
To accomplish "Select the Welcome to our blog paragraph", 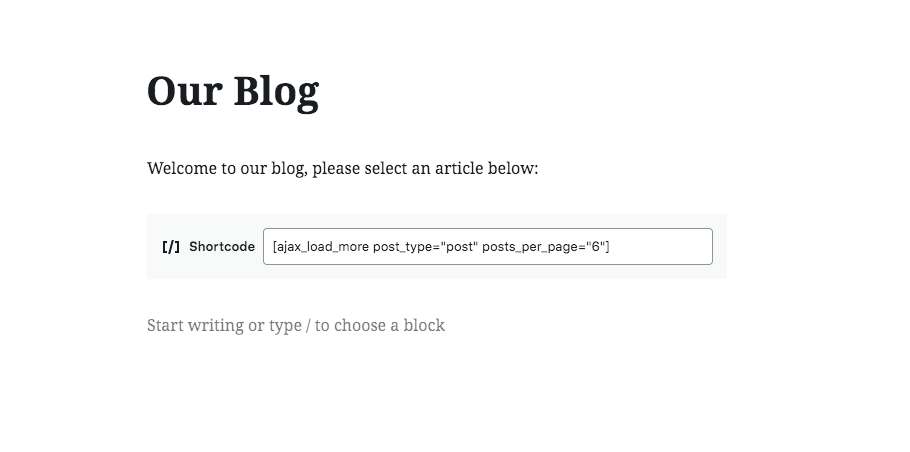I will tap(342, 168).
